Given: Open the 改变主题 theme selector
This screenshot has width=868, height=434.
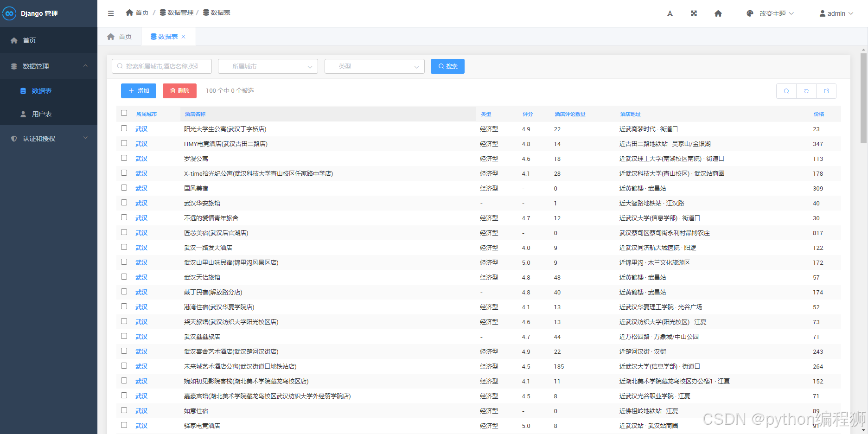Looking at the screenshot, I should click(770, 13).
